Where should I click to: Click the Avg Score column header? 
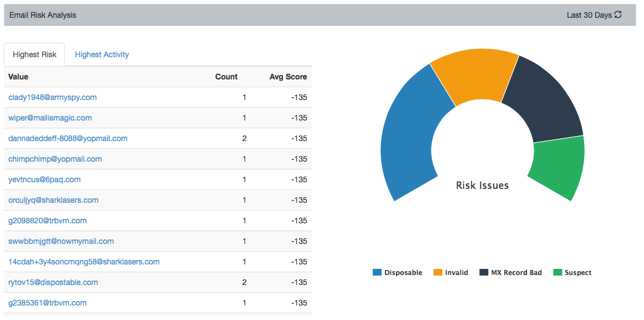(288, 77)
